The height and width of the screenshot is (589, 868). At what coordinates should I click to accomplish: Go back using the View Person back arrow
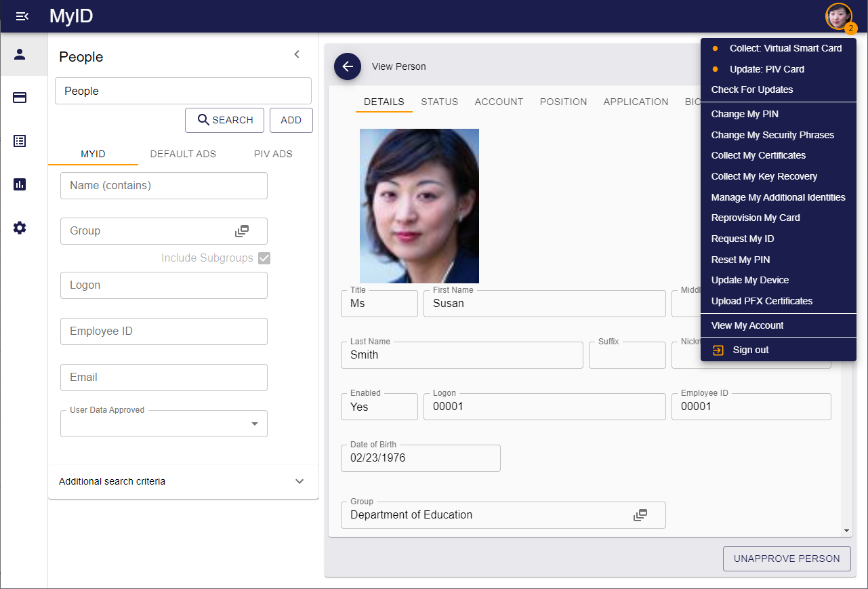pos(348,66)
